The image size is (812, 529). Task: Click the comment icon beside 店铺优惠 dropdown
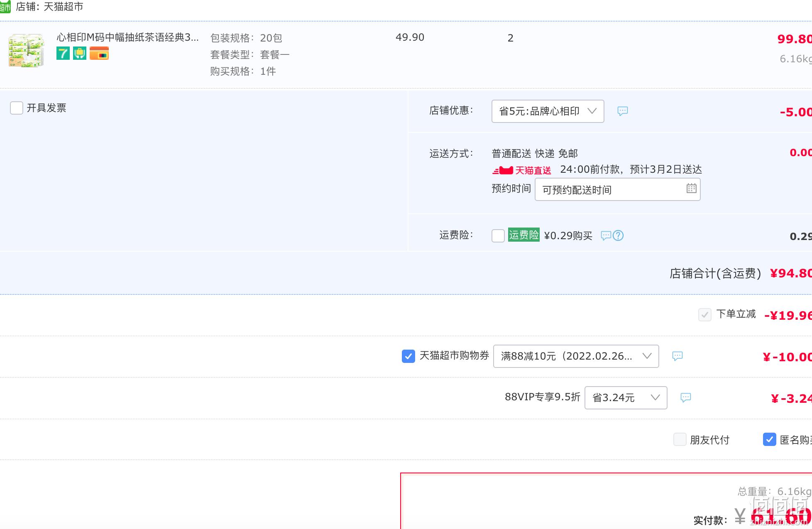click(x=622, y=111)
